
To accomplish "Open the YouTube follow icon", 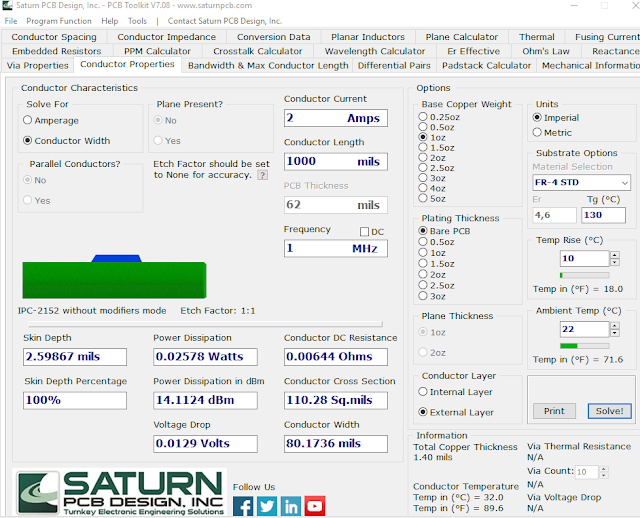I will (x=315, y=506).
